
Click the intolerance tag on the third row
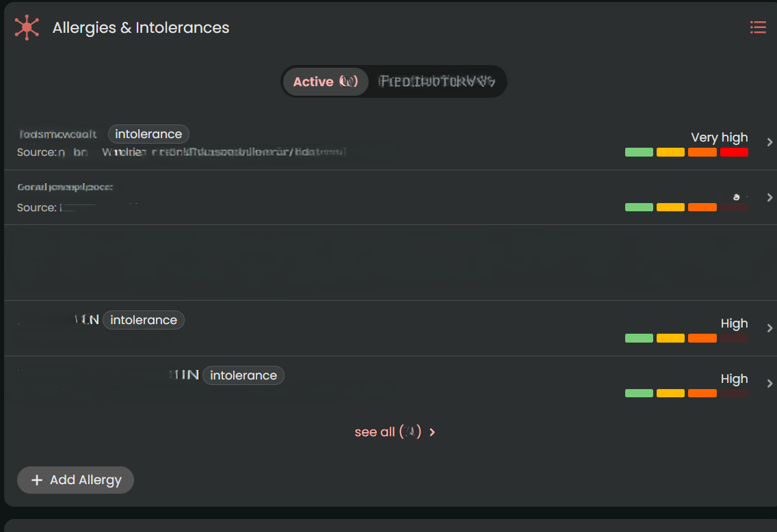(x=144, y=320)
